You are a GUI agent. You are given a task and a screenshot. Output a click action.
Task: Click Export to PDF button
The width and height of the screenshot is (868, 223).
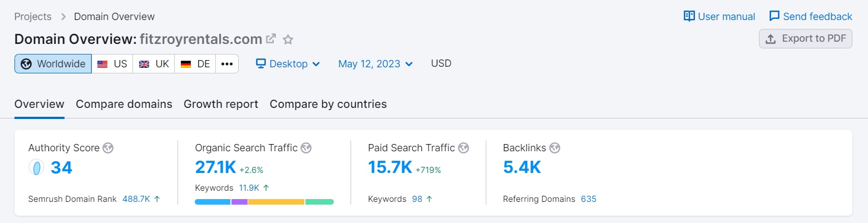click(806, 39)
